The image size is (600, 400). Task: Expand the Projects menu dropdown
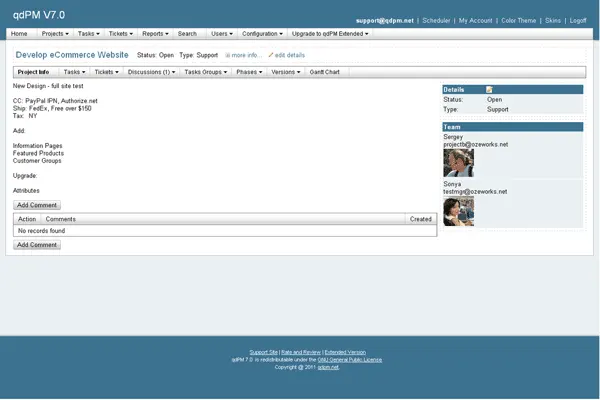pyautogui.click(x=55, y=33)
